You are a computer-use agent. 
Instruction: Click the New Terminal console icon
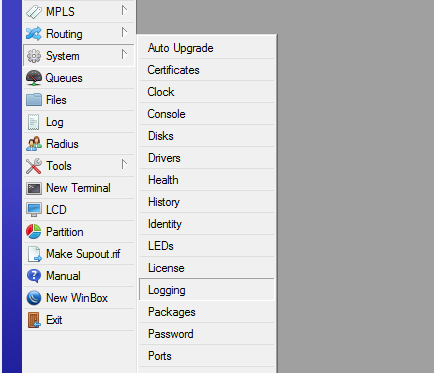34,188
